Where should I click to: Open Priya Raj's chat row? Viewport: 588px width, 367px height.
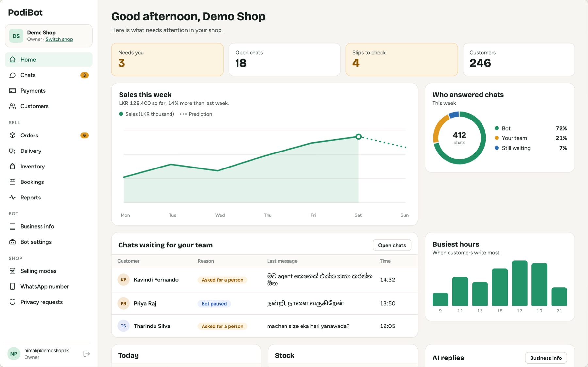pyautogui.click(x=265, y=303)
